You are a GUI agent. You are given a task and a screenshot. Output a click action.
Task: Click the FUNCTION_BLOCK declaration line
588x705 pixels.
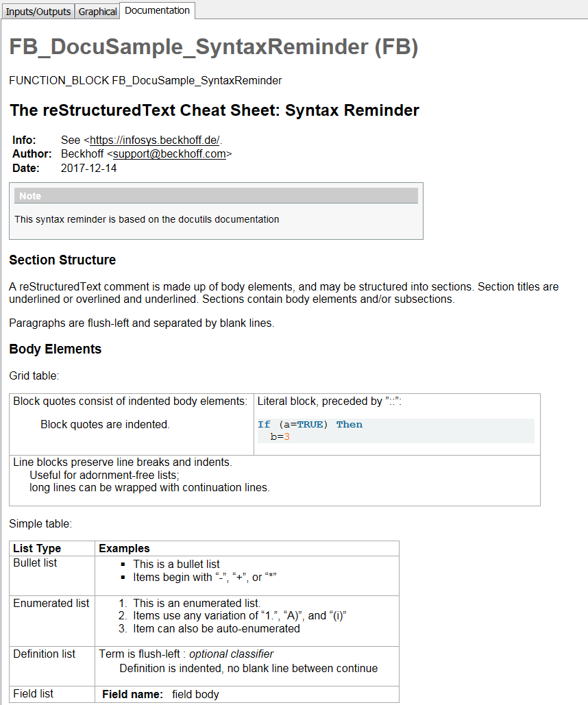pyautogui.click(x=145, y=80)
